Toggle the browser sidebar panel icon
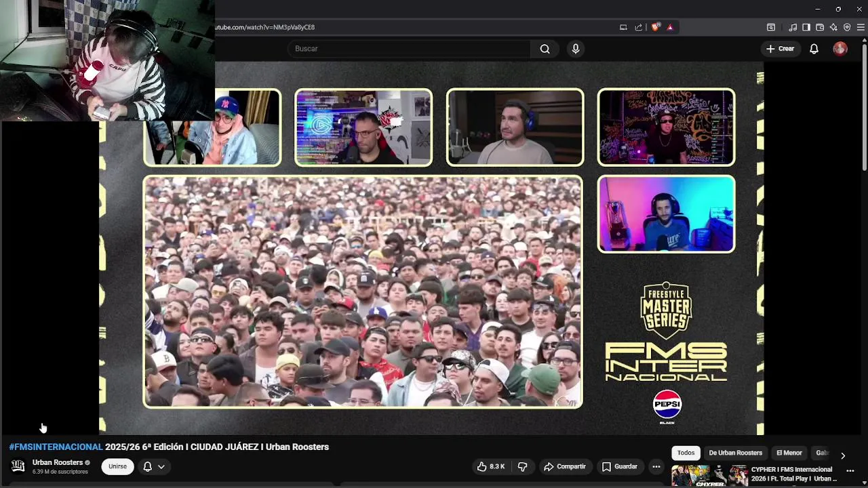The width and height of the screenshot is (868, 488). point(806,27)
